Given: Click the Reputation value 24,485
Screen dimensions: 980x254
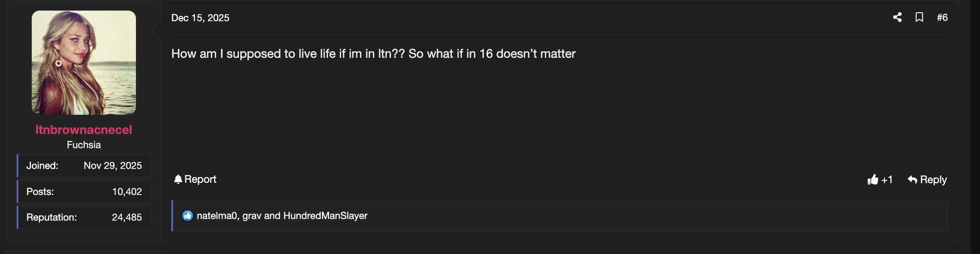Looking at the screenshot, I should click(127, 217).
